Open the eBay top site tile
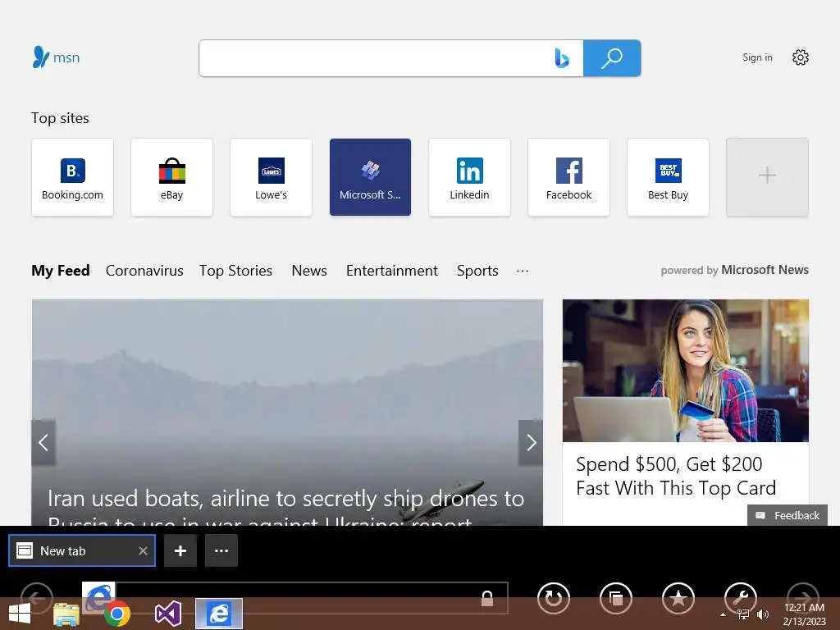840x630 pixels. click(x=171, y=177)
